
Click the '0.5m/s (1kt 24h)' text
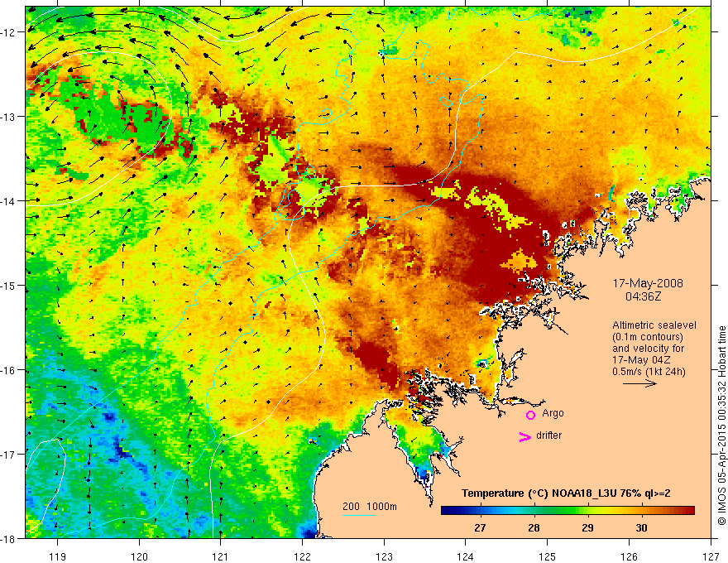pyautogui.click(x=649, y=372)
